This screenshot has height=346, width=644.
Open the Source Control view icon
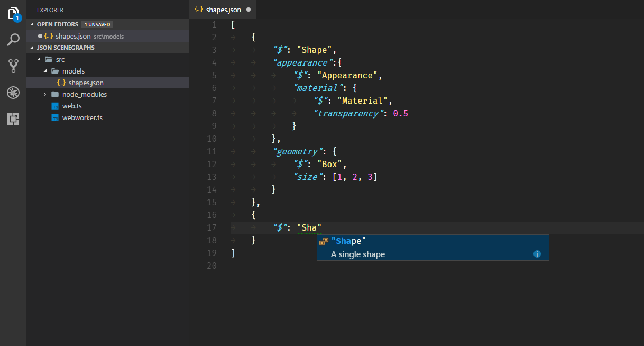(13, 66)
